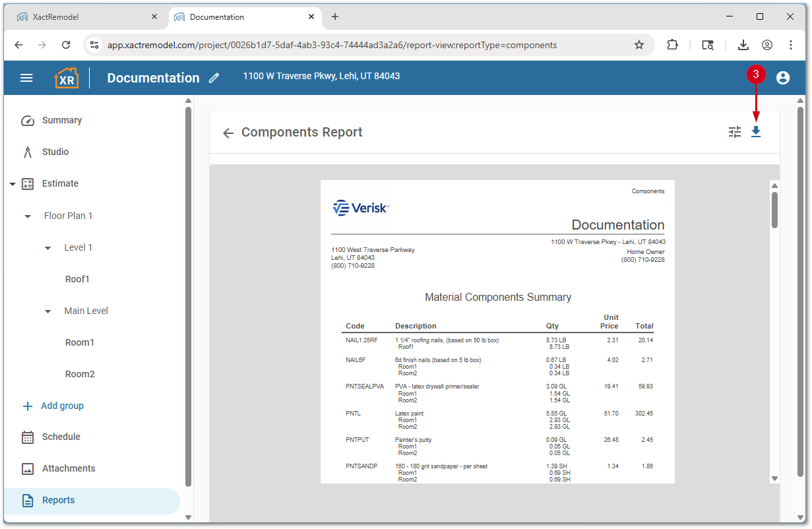Collapse the Main Level group

47,311
